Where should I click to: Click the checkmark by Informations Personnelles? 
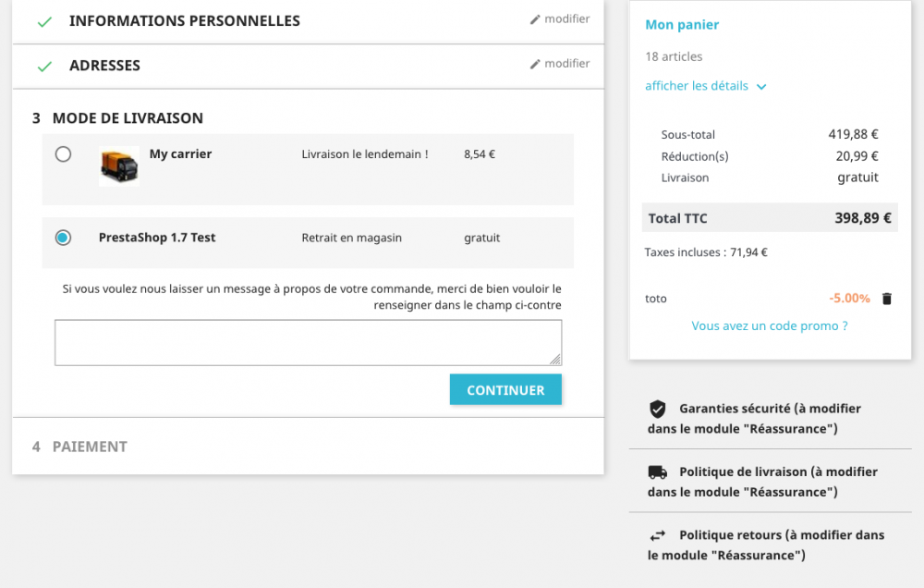(43, 21)
